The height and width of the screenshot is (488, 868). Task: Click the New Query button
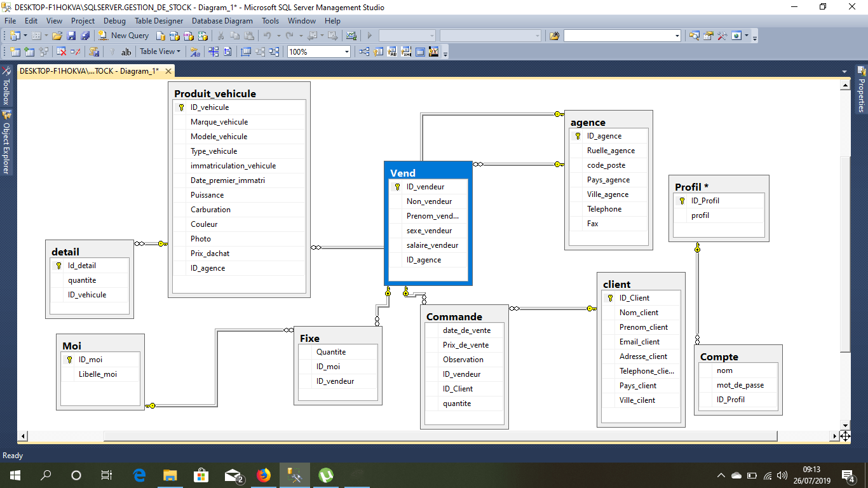click(x=123, y=36)
